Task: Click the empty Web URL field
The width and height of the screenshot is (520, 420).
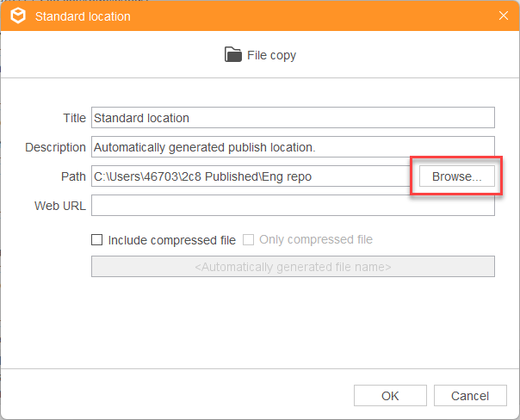Action: coord(293,205)
